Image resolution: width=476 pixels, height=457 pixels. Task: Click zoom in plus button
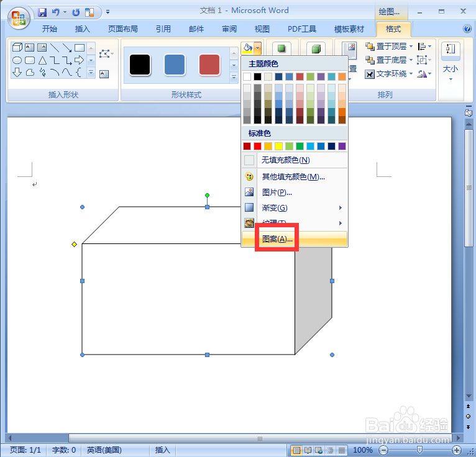457,450
